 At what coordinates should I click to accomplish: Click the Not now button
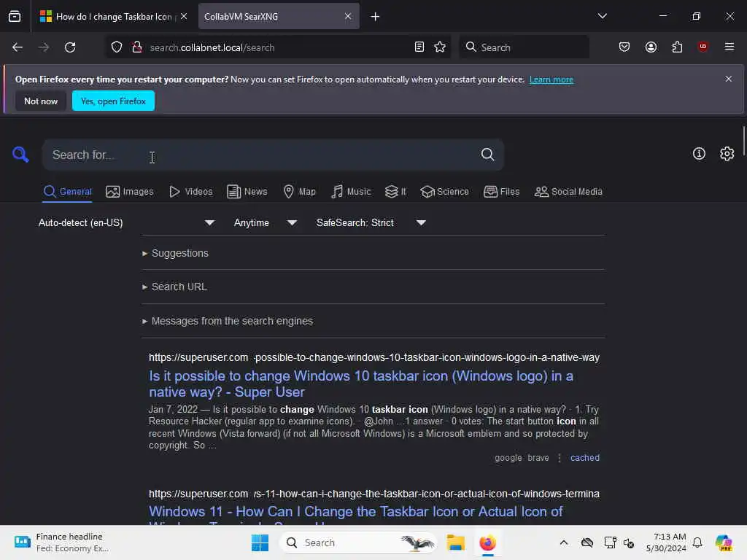tap(41, 101)
